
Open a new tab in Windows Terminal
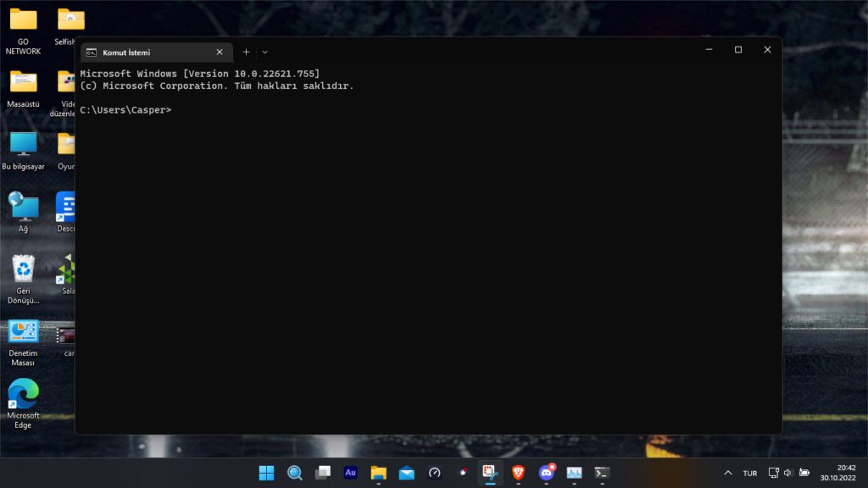pyautogui.click(x=246, y=52)
